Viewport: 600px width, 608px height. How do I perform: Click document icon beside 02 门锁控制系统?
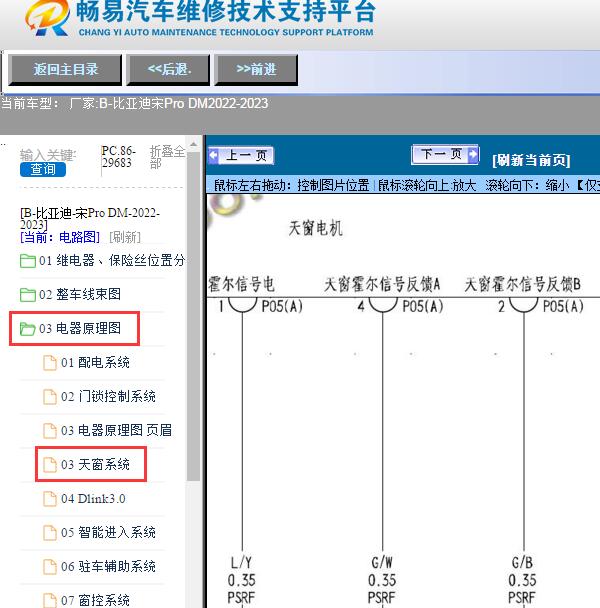pyautogui.click(x=50, y=397)
